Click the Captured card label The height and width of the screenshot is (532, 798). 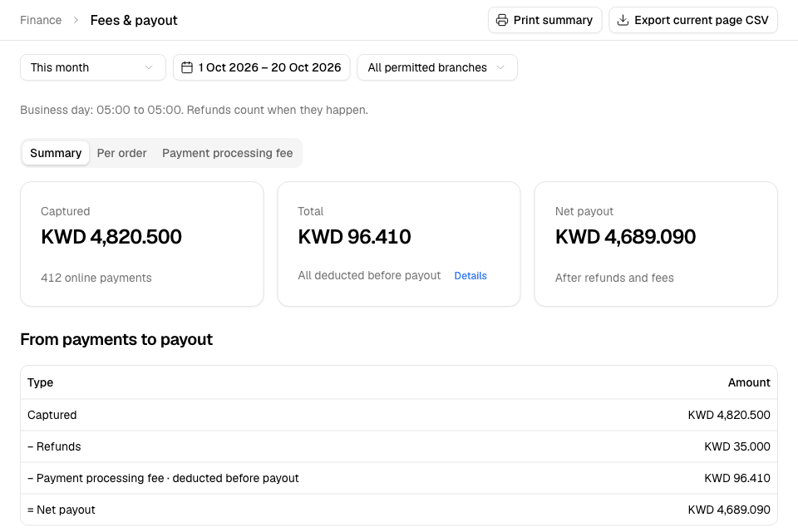65,211
